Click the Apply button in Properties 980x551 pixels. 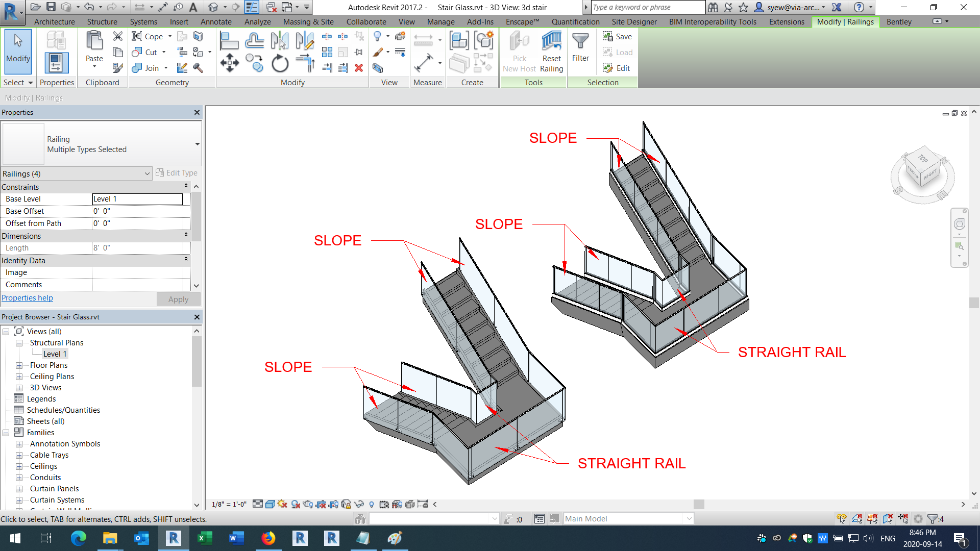click(178, 299)
